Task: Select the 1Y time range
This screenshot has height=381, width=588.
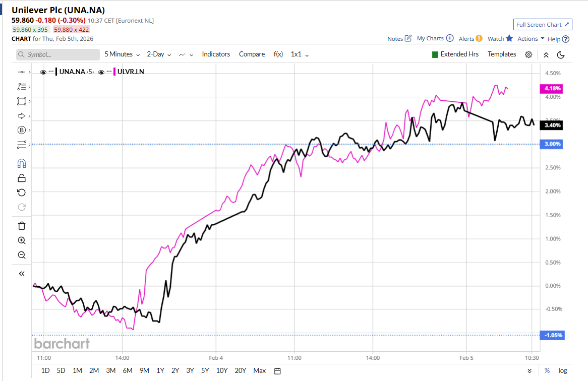Action: pyautogui.click(x=160, y=371)
